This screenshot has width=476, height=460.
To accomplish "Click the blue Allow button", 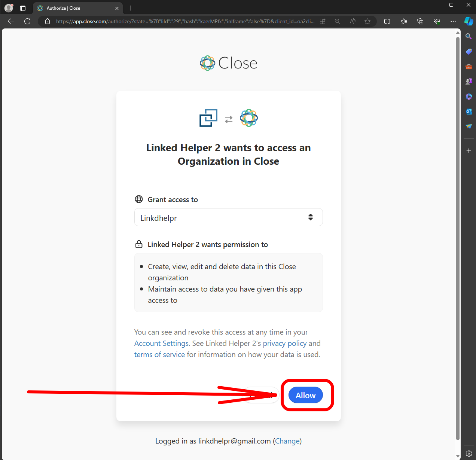I will 305,395.
